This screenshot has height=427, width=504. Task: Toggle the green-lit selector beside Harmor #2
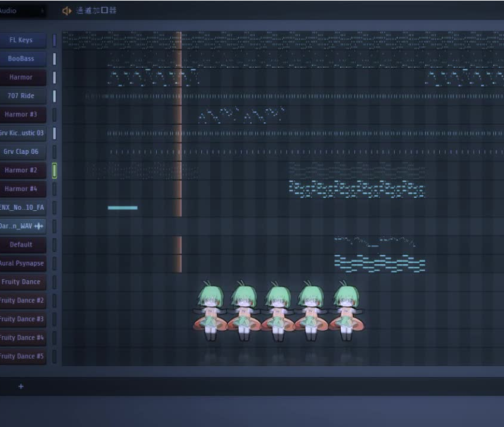coord(55,170)
